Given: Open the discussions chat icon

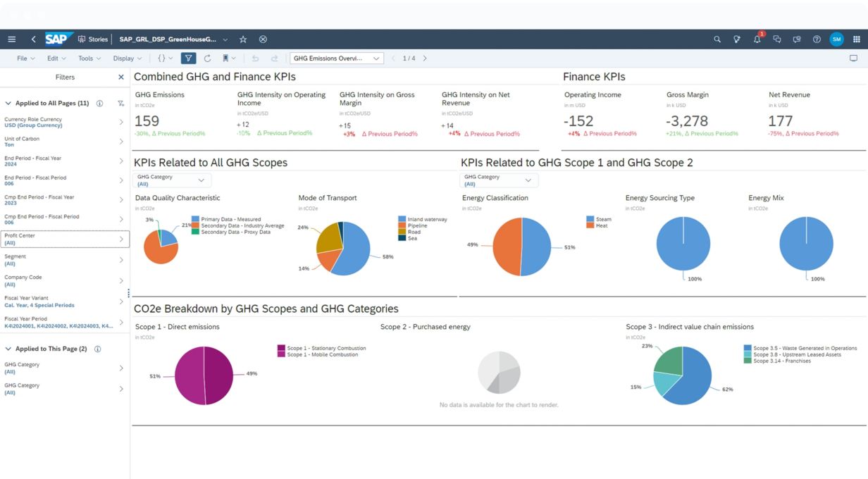Looking at the screenshot, I should click(776, 39).
